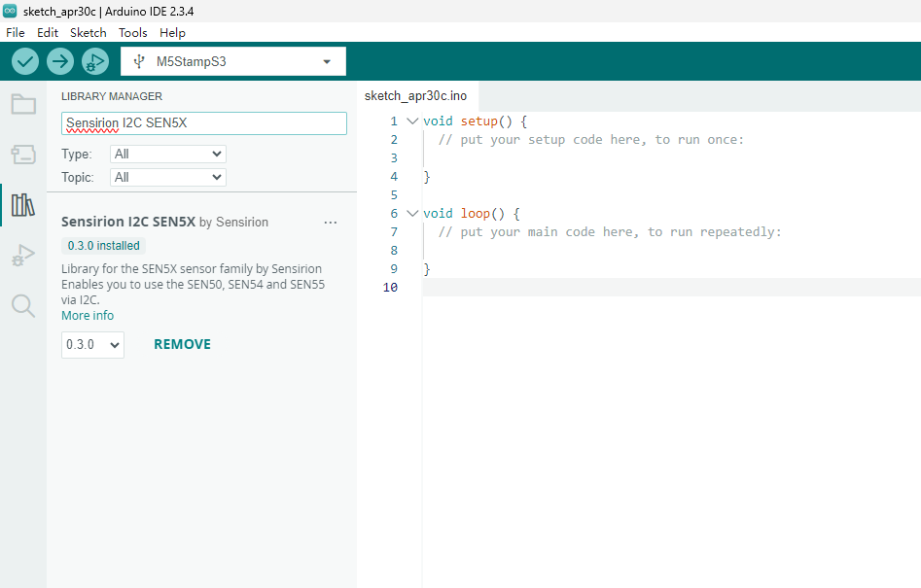This screenshot has width=921, height=588.
Task: Open the Sketchbook folder sidebar icon
Action: [x=23, y=104]
